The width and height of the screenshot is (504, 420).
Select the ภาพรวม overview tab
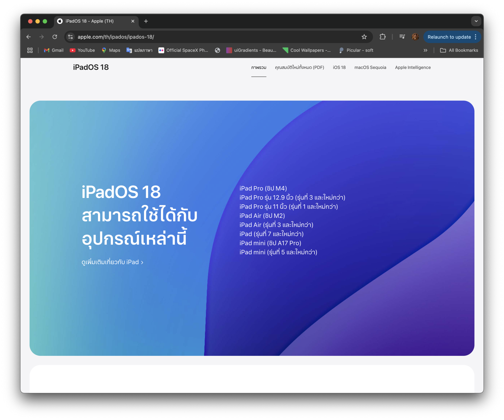point(259,67)
